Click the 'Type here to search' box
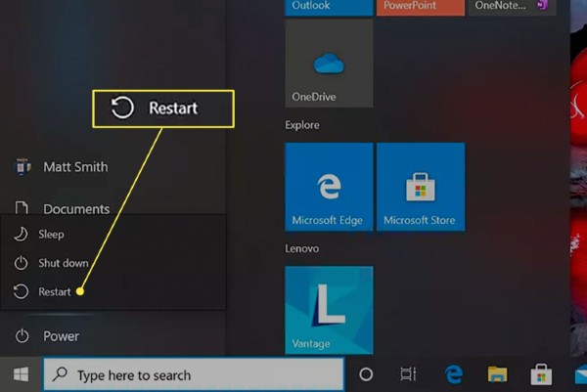The height and width of the screenshot is (392, 587). pyautogui.click(x=196, y=374)
